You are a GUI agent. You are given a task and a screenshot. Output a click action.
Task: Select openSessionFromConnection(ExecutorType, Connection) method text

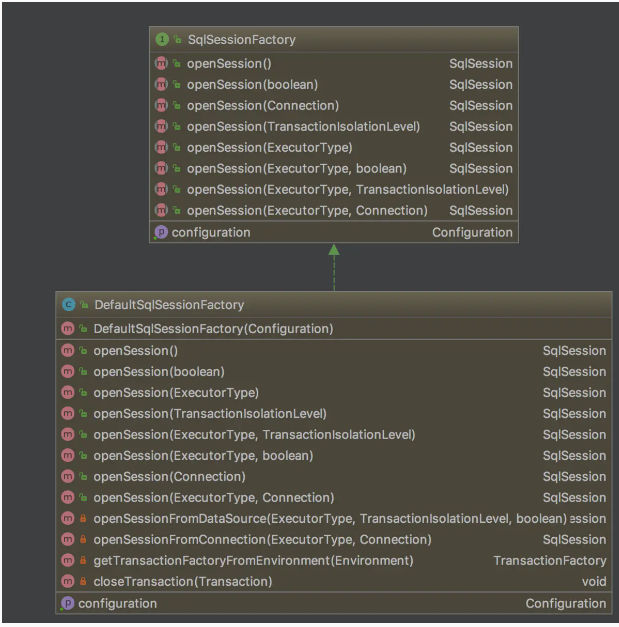(x=262, y=539)
